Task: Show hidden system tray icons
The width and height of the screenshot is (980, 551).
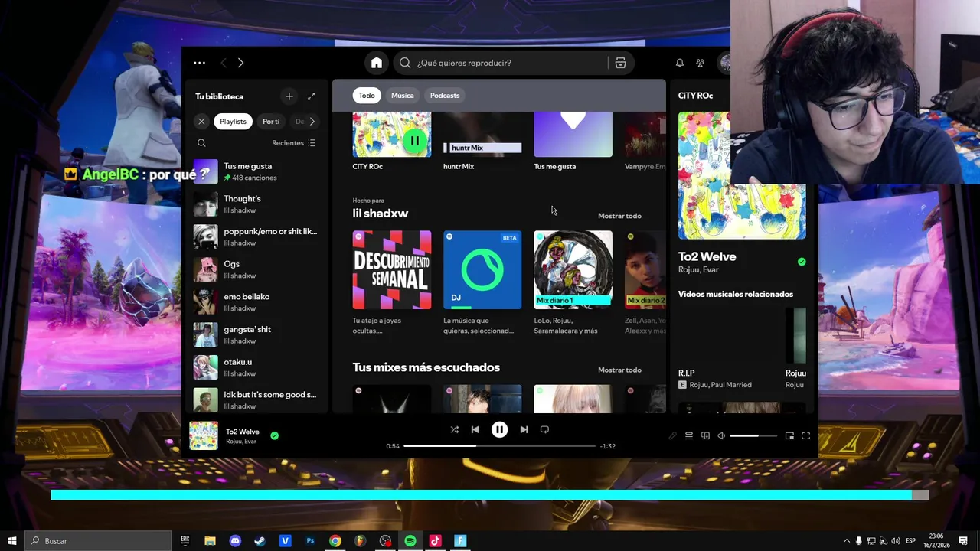Action: 846,540
